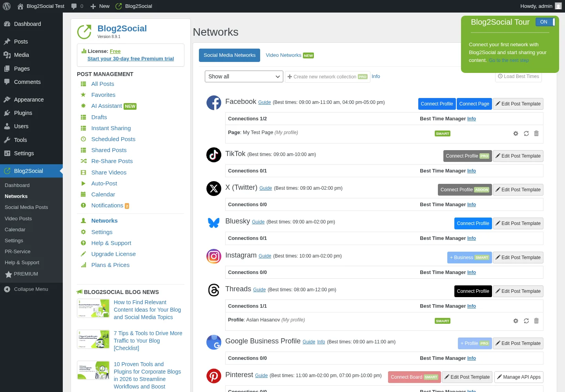Open Re-Share Posts link

(112, 161)
